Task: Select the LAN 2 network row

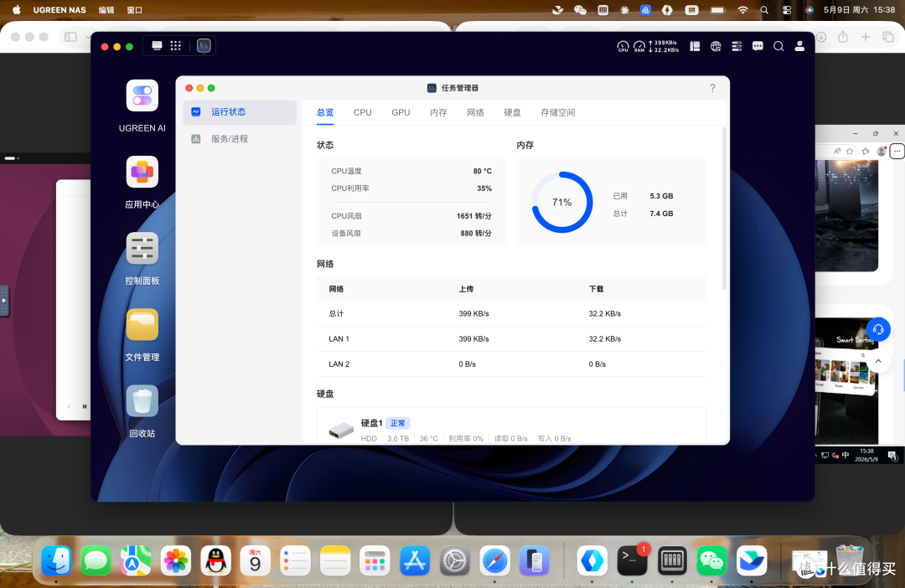Action: [511, 364]
